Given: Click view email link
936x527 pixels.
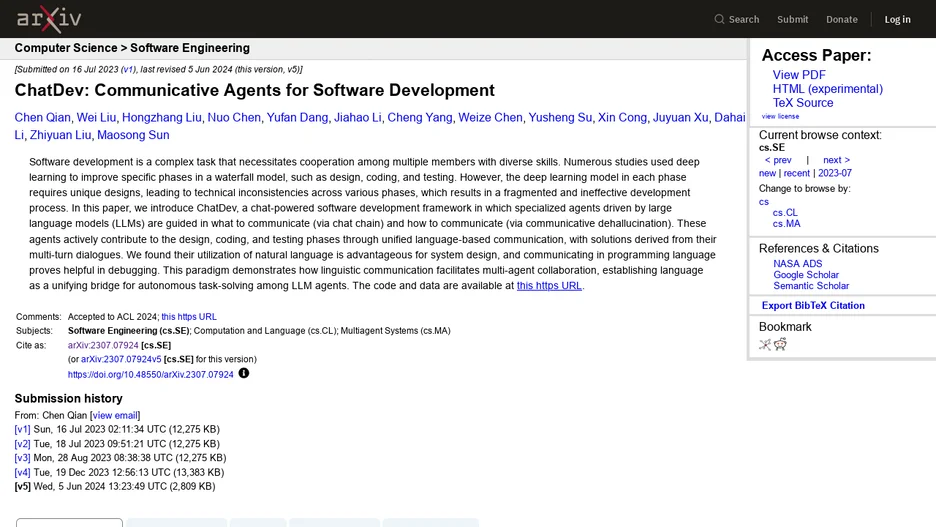Looking at the screenshot, I should pos(115,415).
